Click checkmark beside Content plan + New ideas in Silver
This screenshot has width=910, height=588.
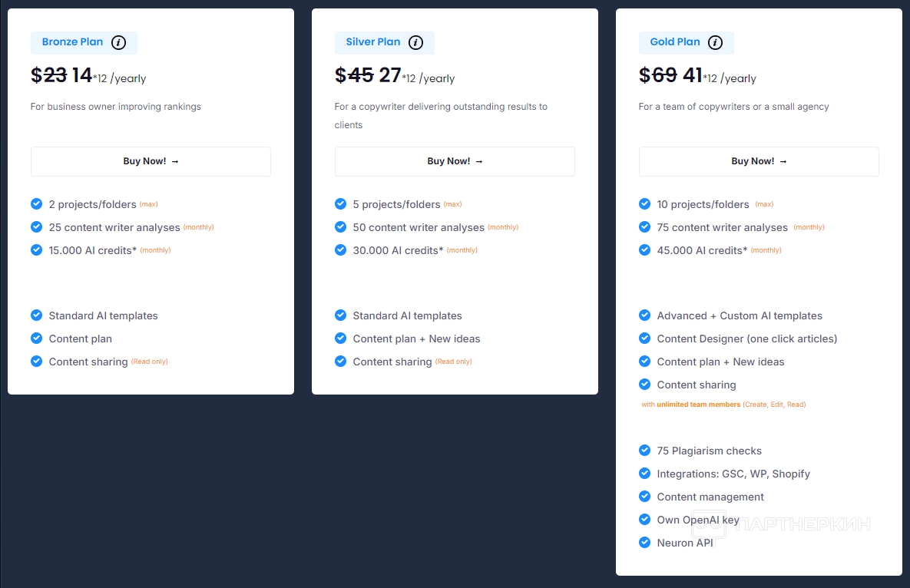340,339
